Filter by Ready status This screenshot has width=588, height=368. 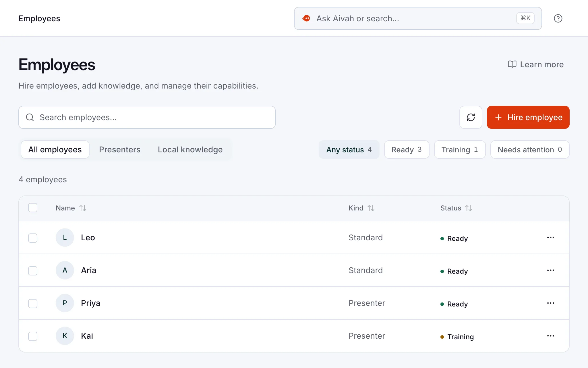click(407, 149)
